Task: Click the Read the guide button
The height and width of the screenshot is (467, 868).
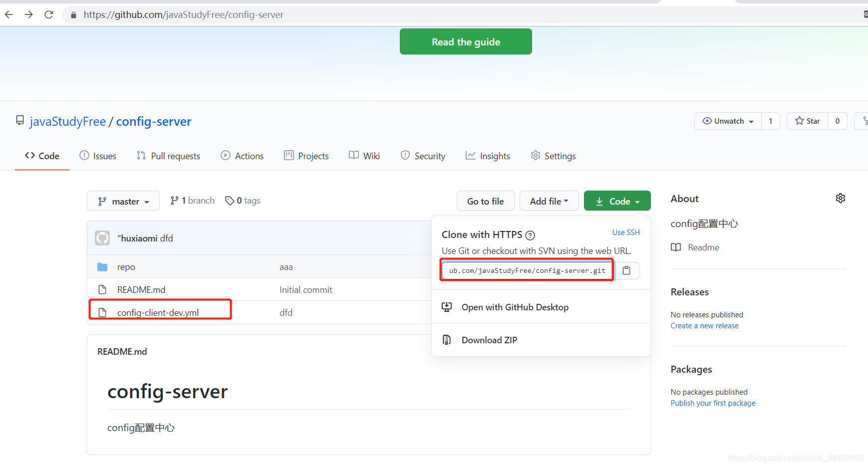Action: pos(466,41)
